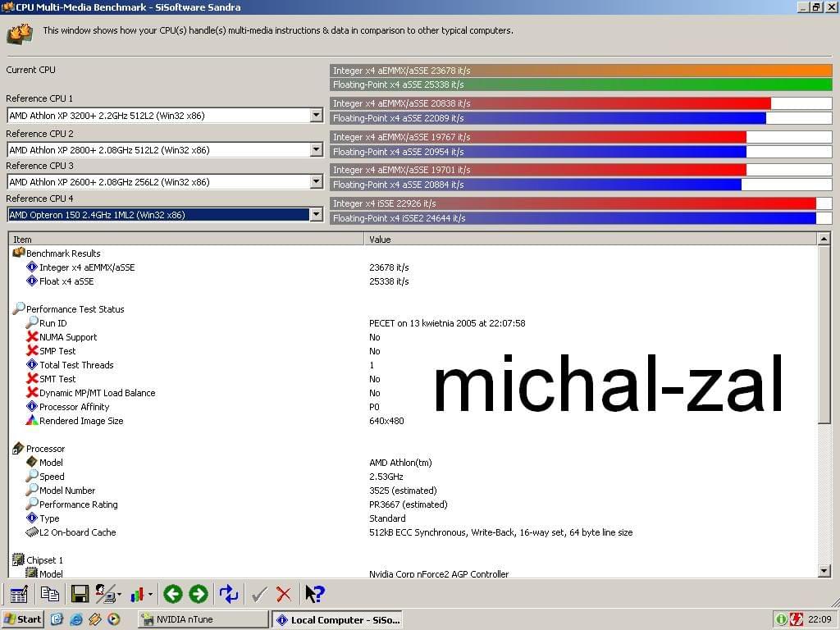The width and height of the screenshot is (840, 630).
Task: Switch to NVIDIA nTune taskbar button
Action: click(203, 619)
